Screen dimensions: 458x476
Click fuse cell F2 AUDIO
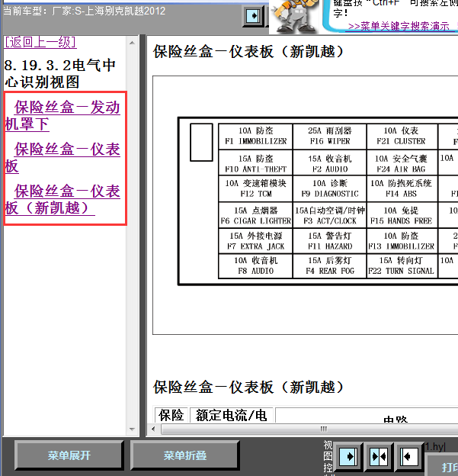[x=330, y=163]
